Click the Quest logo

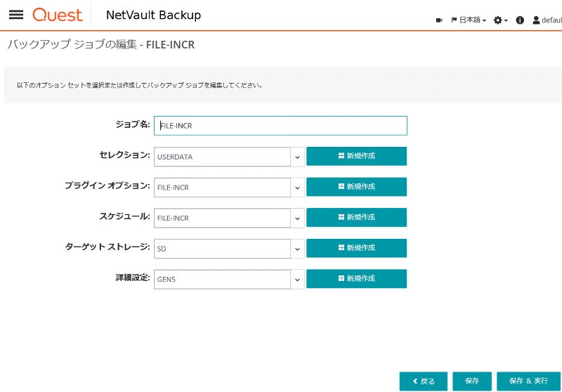point(58,15)
